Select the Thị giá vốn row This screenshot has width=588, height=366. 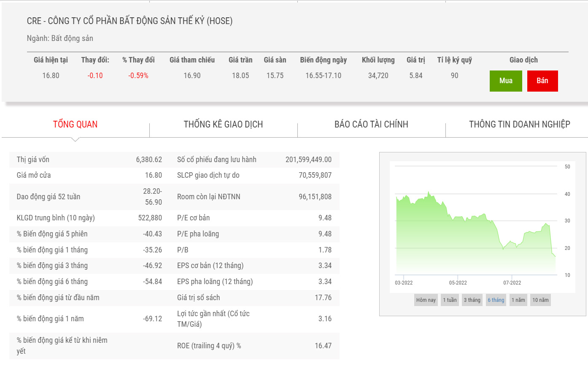coord(89,160)
